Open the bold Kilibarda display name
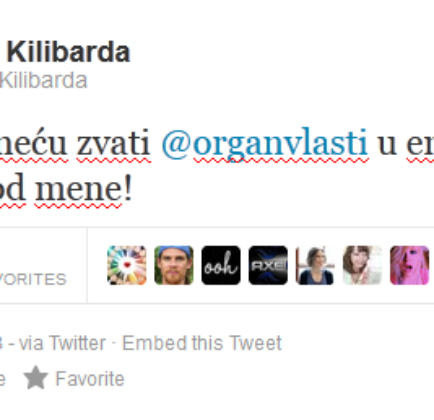 68,52
